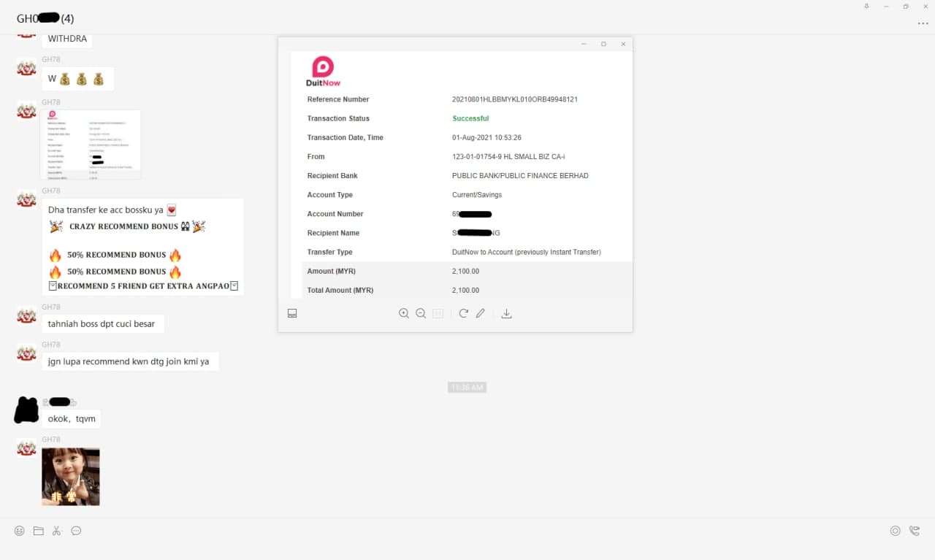
Task: Pin chat window with sticky-on-top icon
Action: (866, 7)
